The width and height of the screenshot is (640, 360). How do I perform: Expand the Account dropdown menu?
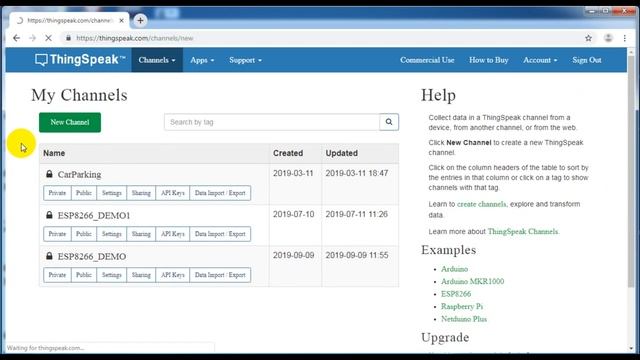pos(540,60)
